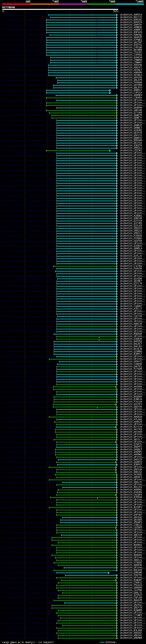
Task: Select the UniRef100_Q84M35 label
Action: pyautogui.click(x=131, y=37)
